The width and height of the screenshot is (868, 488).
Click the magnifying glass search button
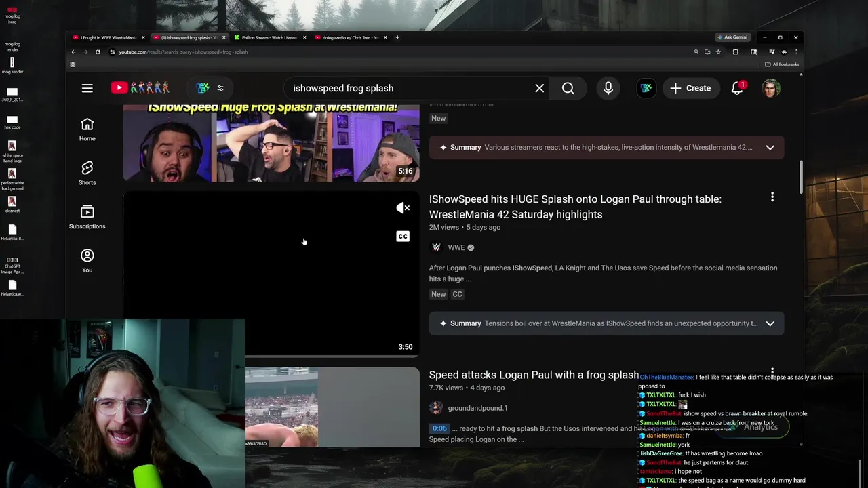pyautogui.click(x=568, y=88)
